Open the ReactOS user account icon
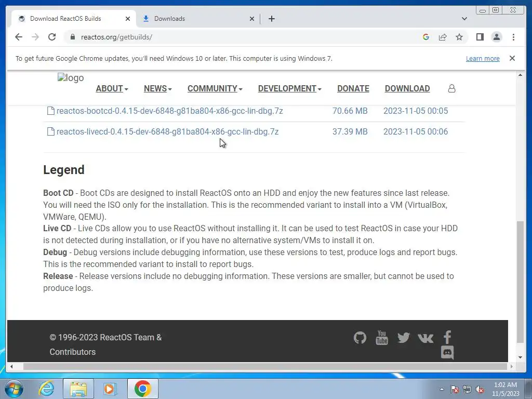This screenshot has height=399, width=532. click(x=451, y=88)
